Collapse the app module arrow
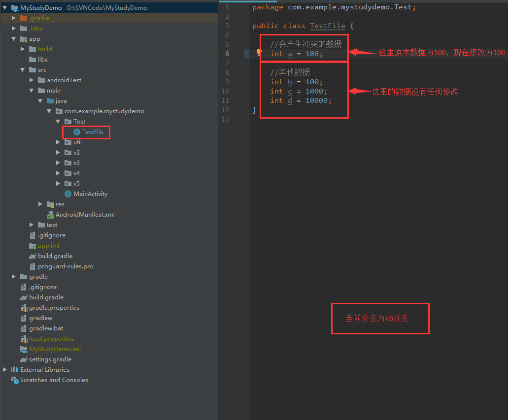This screenshot has width=508, height=420. tap(14, 38)
